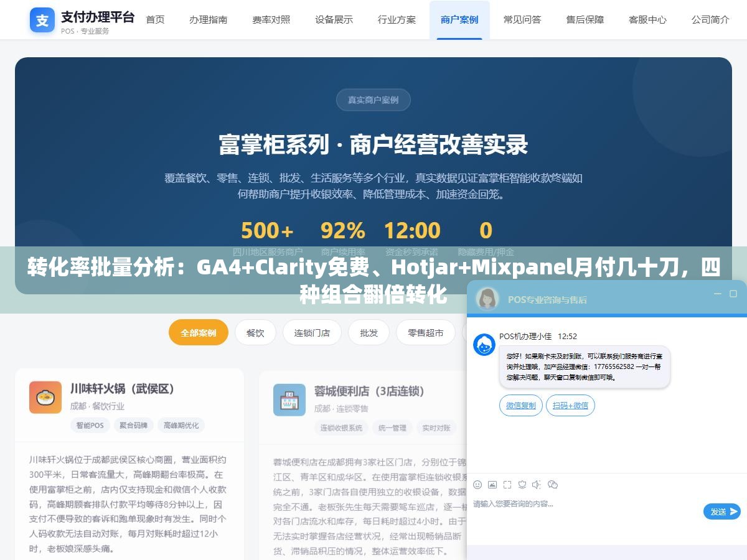The height and width of the screenshot is (560, 747).
Task: Click the 实时对账 tag
Action: (x=436, y=428)
